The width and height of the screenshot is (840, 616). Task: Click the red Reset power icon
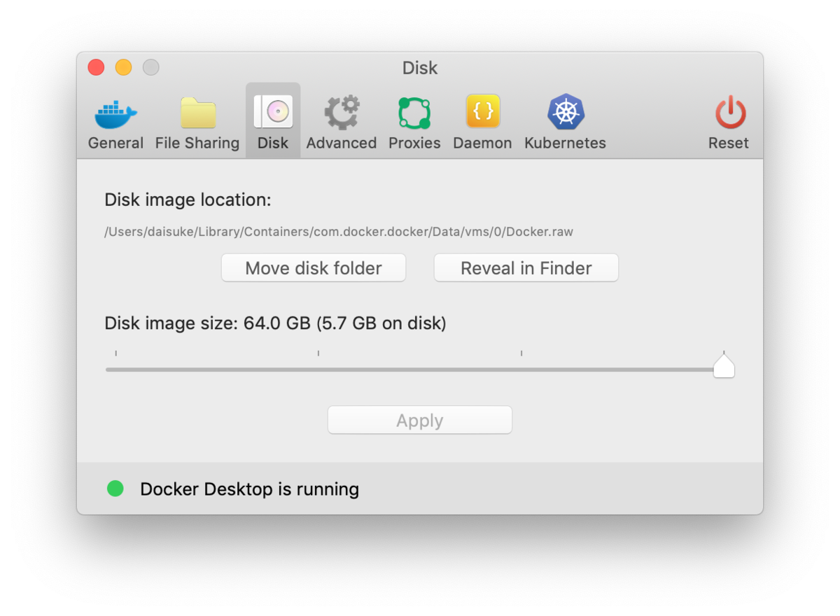coord(730,113)
